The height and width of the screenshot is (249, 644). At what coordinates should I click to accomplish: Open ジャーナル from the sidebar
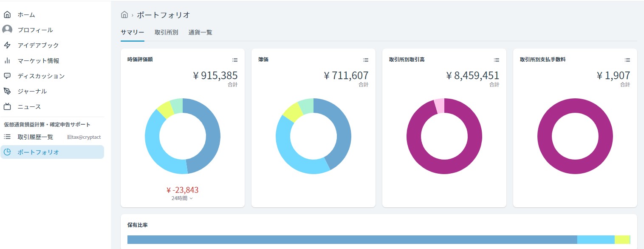coord(32,92)
